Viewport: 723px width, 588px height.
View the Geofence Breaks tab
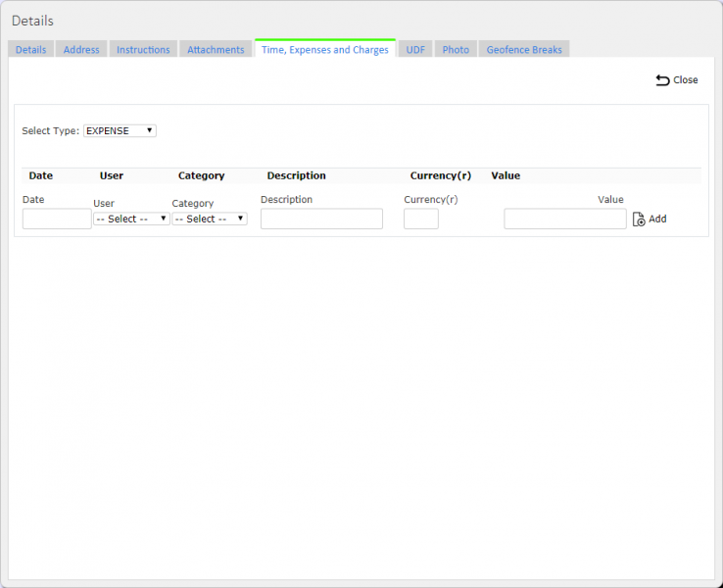pyautogui.click(x=524, y=49)
